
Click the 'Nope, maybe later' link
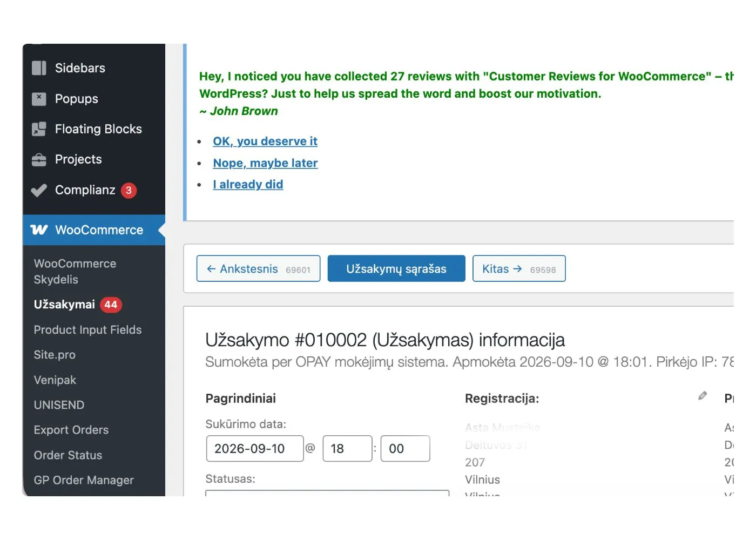pos(265,163)
